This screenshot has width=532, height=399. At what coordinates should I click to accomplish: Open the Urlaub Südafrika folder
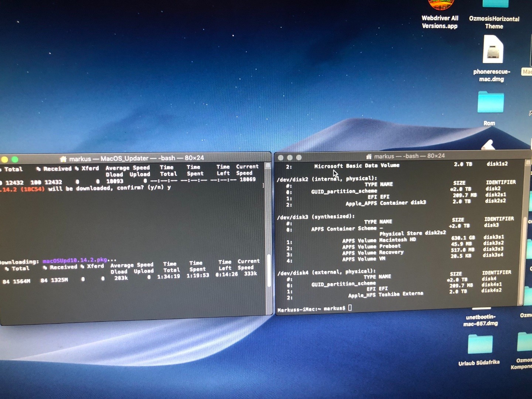[x=480, y=344]
